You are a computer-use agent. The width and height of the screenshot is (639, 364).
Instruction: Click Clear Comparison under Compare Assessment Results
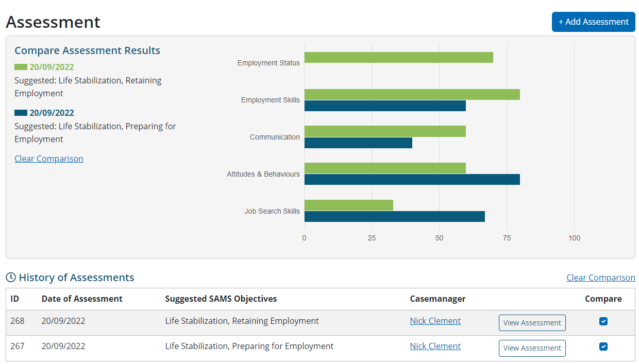click(x=49, y=159)
